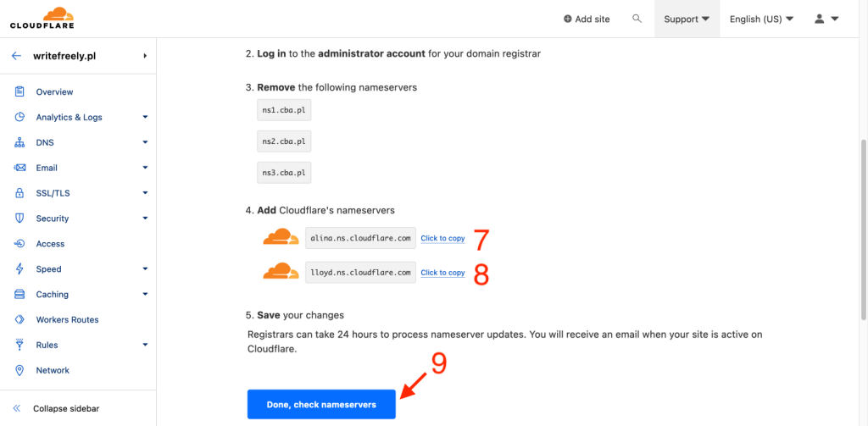Click the Speed lightning bolt icon

click(x=19, y=269)
